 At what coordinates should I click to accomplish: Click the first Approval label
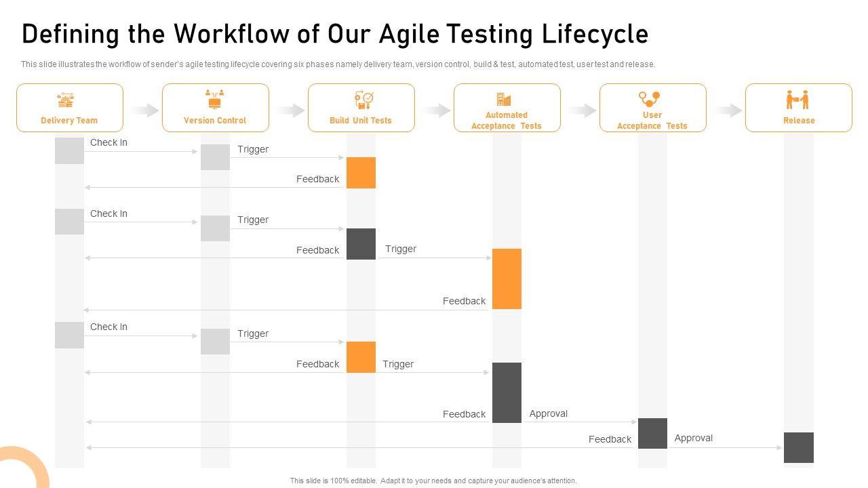pyautogui.click(x=548, y=413)
